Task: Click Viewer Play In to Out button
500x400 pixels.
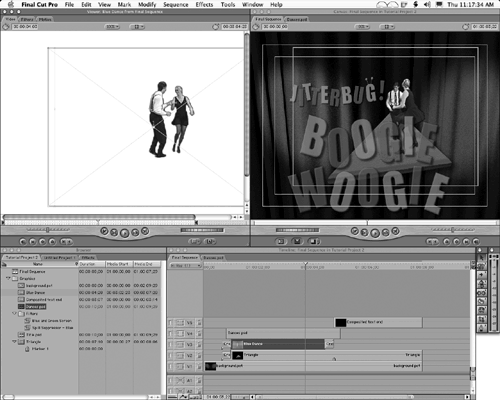Action: 114,232
